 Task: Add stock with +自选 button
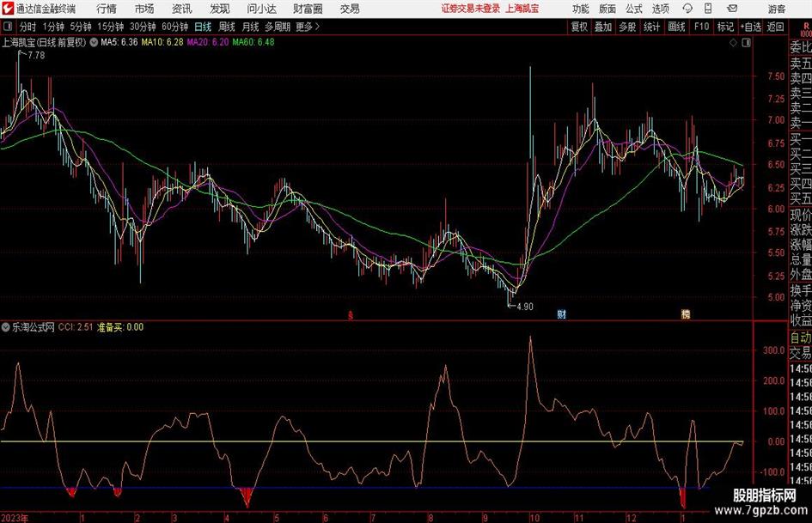coord(750,27)
